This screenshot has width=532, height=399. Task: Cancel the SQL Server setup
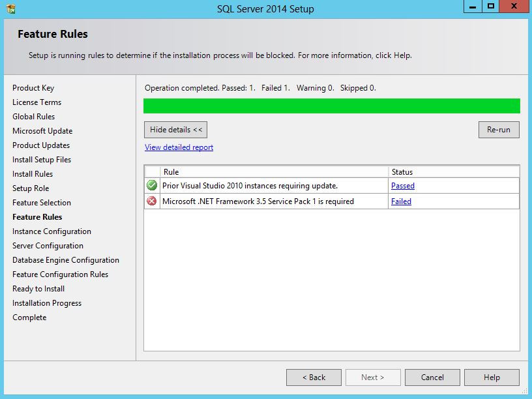[432, 377]
